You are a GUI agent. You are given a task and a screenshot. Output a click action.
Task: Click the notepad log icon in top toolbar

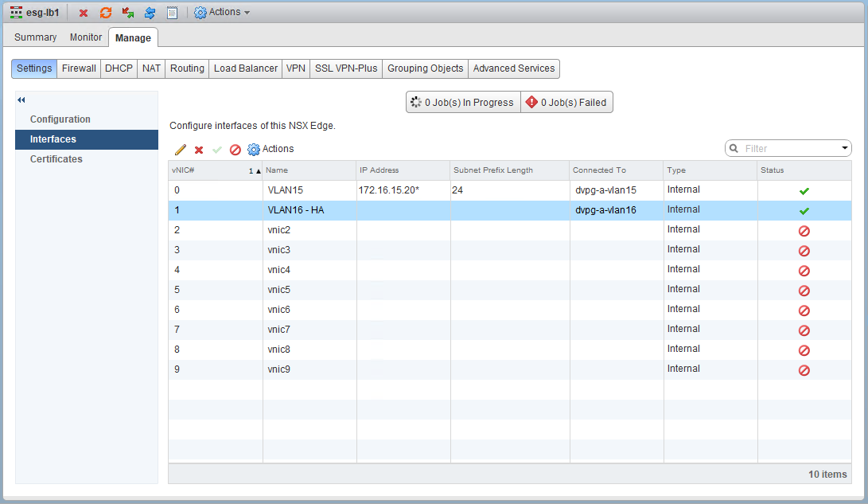[172, 13]
